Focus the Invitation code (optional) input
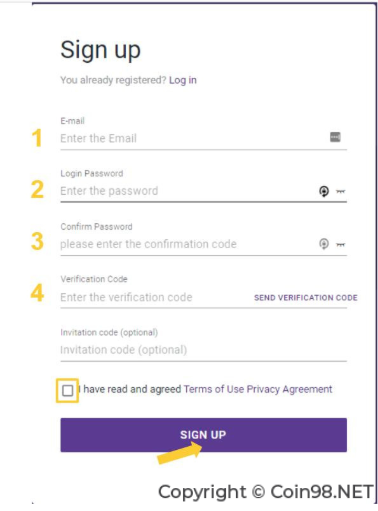Viewport: 378px width, 511px height. pyautogui.click(x=203, y=350)
